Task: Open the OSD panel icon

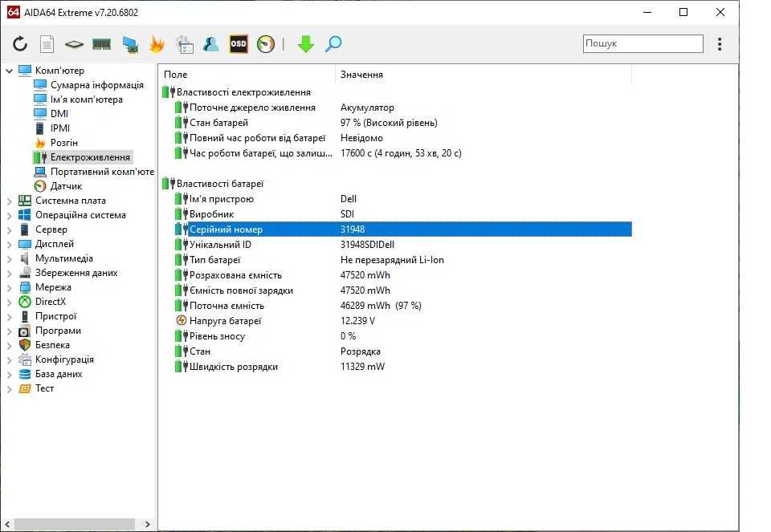Action: click(x=239, y=43)
